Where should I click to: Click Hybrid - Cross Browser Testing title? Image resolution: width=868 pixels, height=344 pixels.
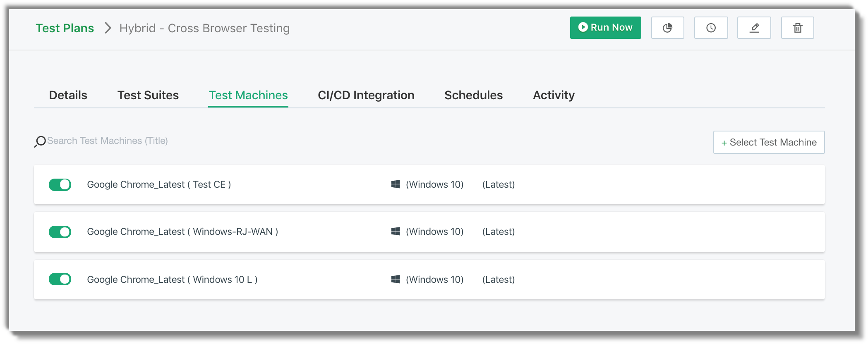click(204, 28)
